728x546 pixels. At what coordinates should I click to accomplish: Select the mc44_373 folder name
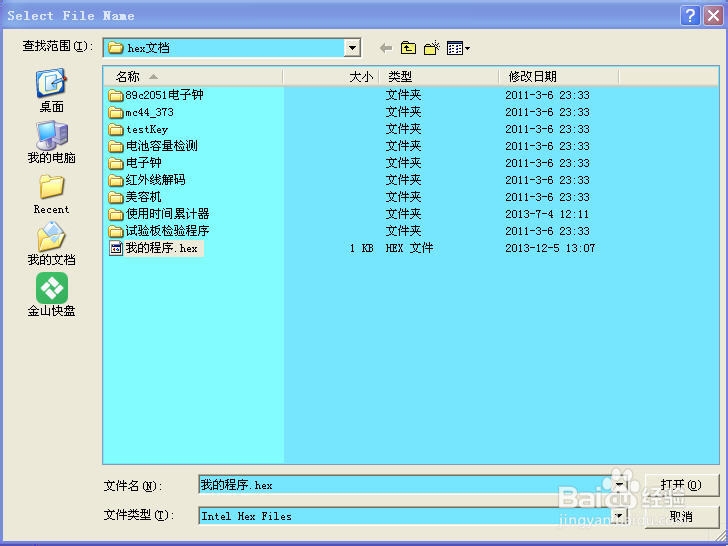point(150,112)
